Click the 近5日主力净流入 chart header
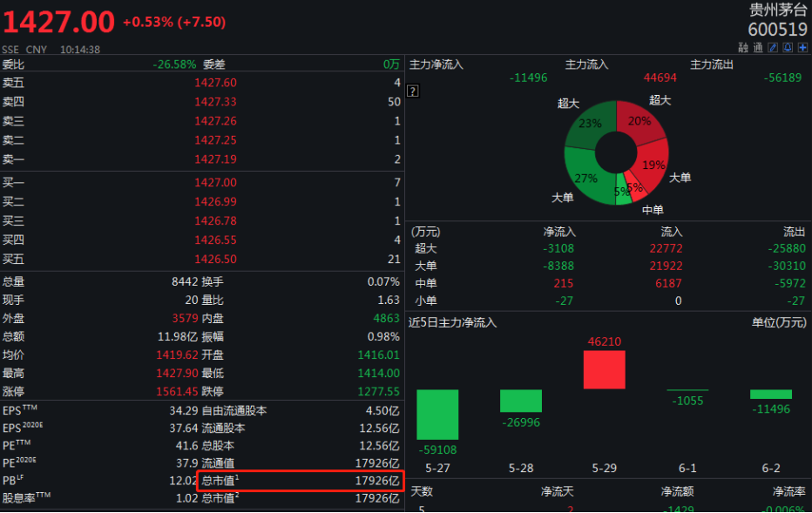 (452, 322)
